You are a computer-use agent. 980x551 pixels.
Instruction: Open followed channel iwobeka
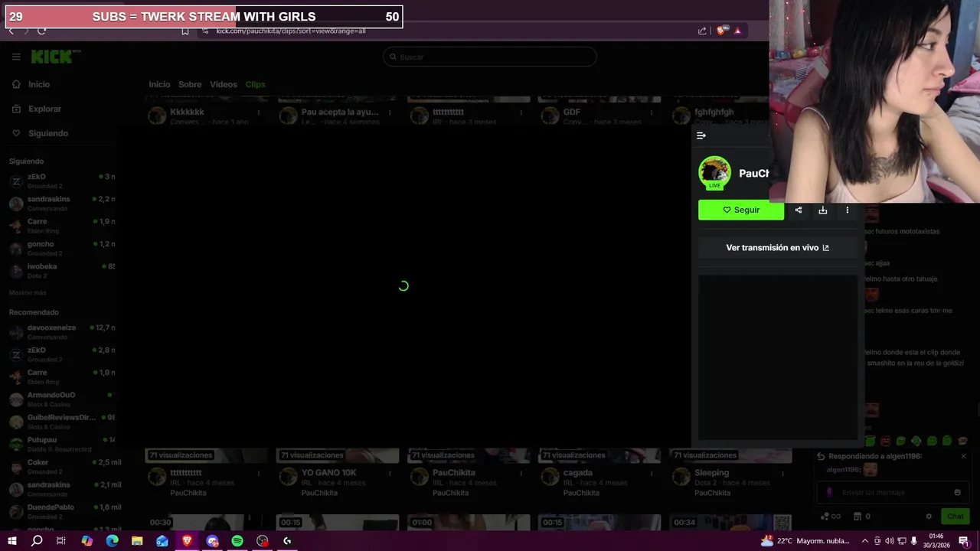61,270
